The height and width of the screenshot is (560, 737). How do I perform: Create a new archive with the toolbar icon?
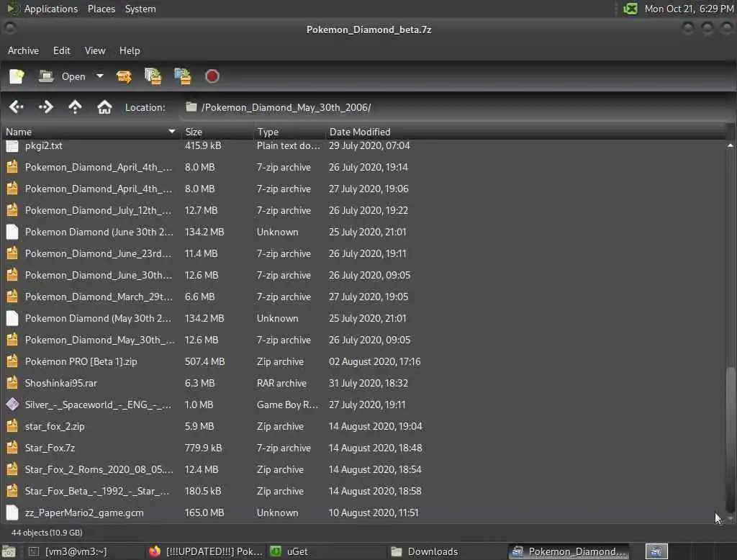click(x=17, y=76)
